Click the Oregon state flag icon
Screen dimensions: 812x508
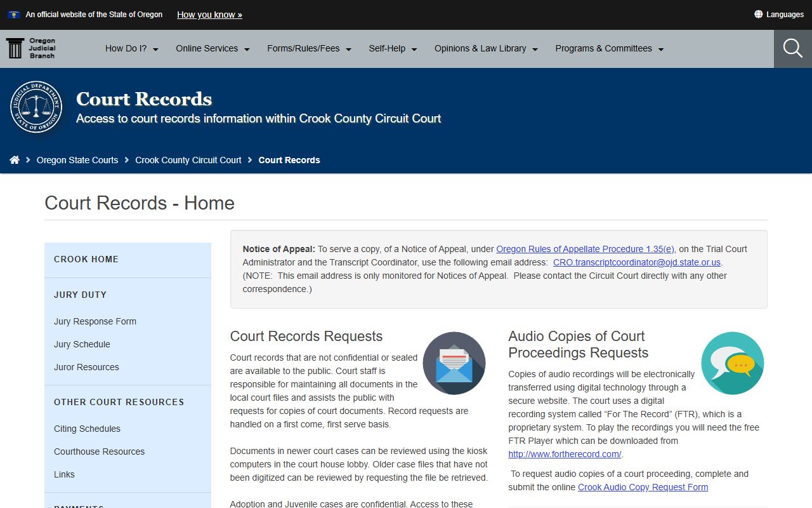click(x=14, y=15)
